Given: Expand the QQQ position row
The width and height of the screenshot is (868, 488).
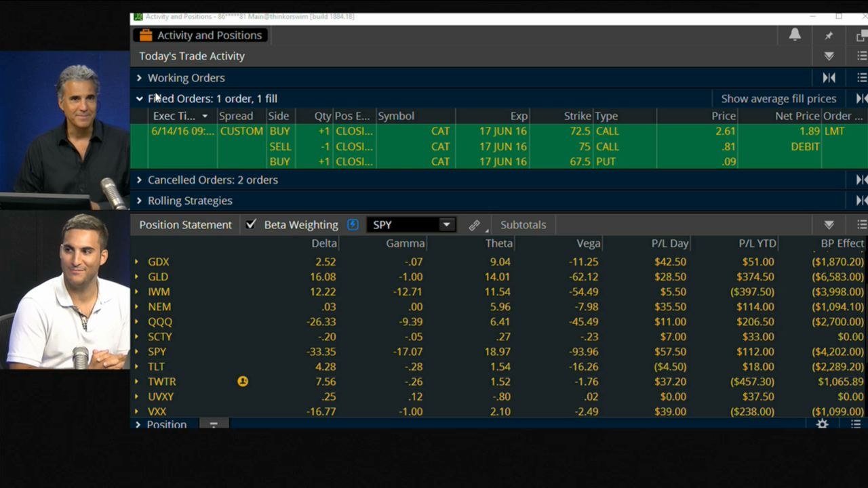Looking at the screenshot, I should pos(136,322).
